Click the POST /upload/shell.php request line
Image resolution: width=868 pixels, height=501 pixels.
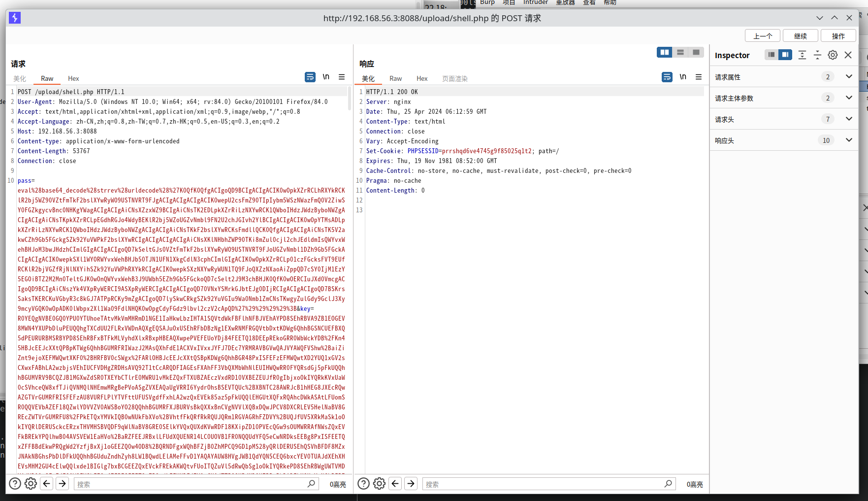coord(71,92)
